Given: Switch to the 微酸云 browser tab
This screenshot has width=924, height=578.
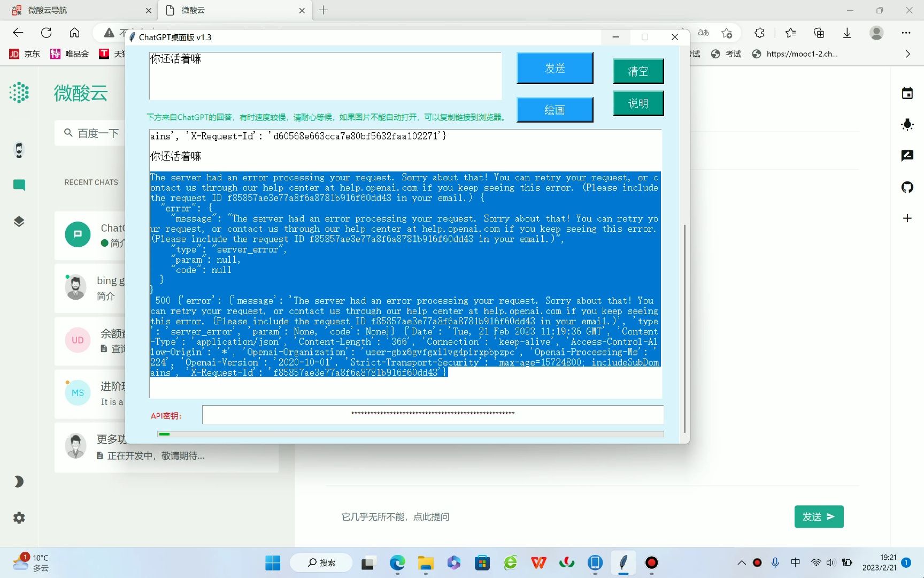Looking at the screenshot, I should [x=235, y=10].
